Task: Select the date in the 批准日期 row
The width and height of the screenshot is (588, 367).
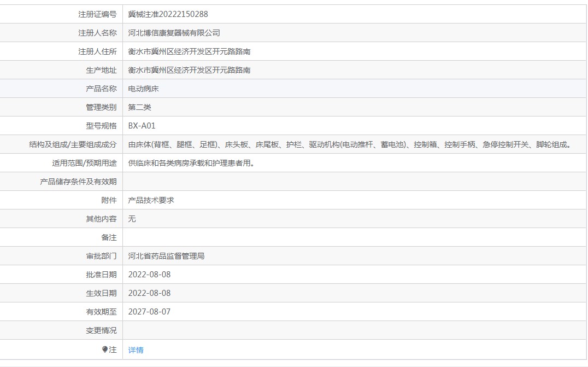Action: click(x=149, y=275)
